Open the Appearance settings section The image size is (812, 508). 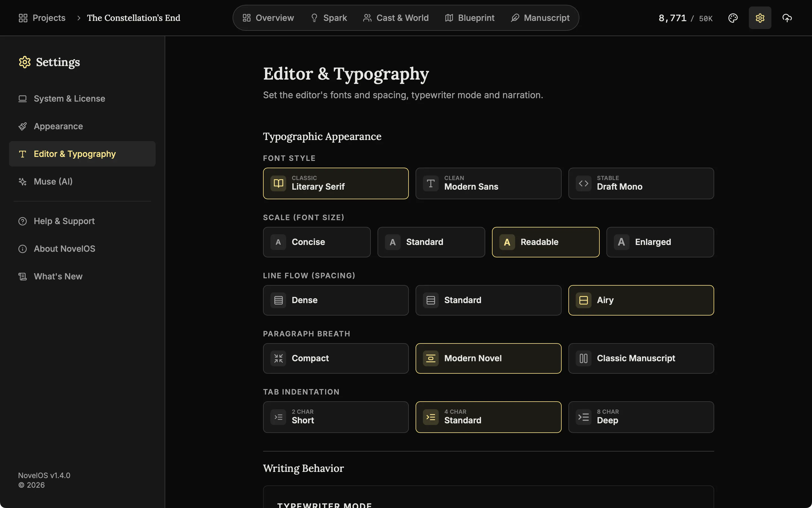82,126
